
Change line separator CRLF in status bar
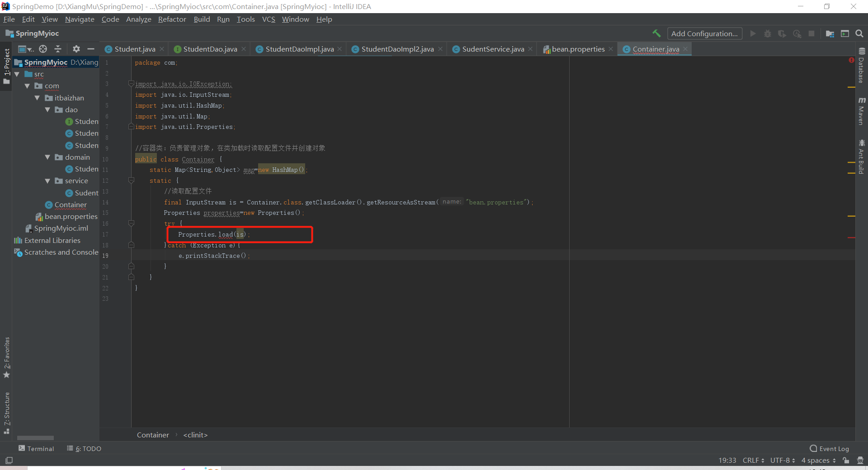[x=753, y=460]
